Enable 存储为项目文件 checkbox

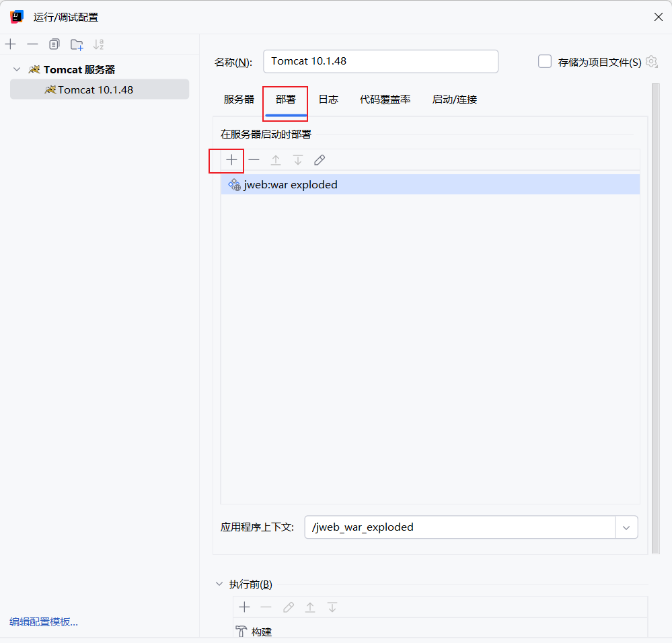click(545, 61)
